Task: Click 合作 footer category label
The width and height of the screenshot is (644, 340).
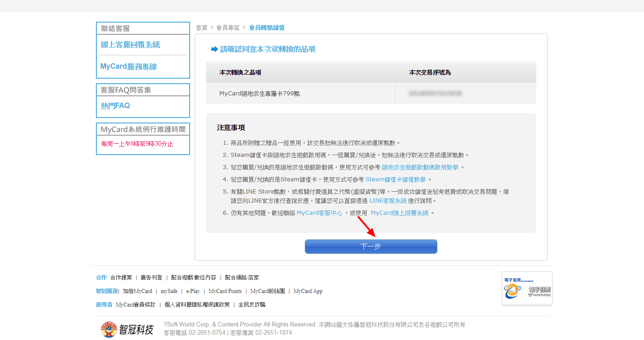Action: point(101,278)
